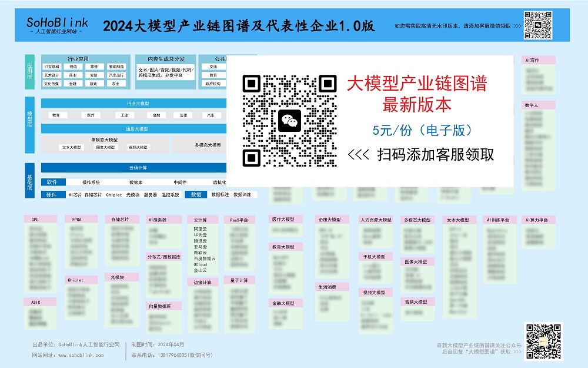The image size is (588, 368).
Task: Click the price text '5元/份（电子版）'
Action: click(423, 130)
